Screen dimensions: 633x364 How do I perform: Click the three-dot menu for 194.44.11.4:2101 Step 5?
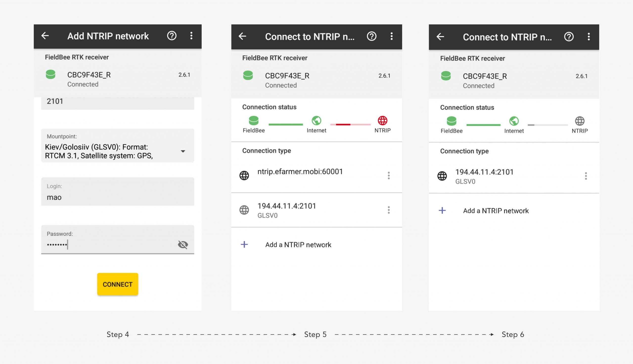[389, 210]
